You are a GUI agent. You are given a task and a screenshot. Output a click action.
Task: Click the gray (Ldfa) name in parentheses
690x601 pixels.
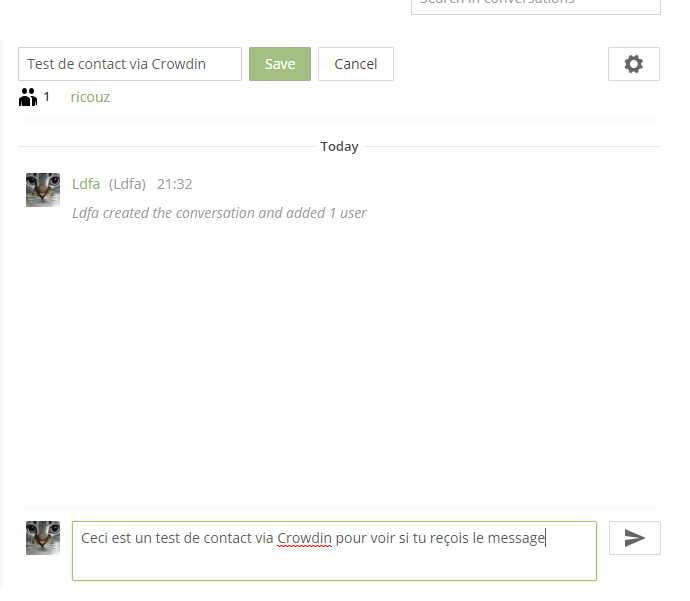pyautogui.click(x=127, y=184)
